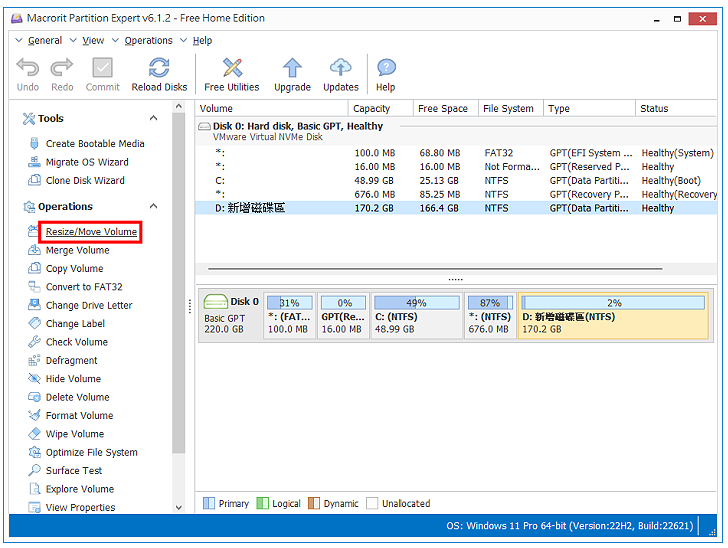Click the Primary legend color swatch
This screenshot has width=728, height=548.
pyautogui.click(x=209, y=503)
